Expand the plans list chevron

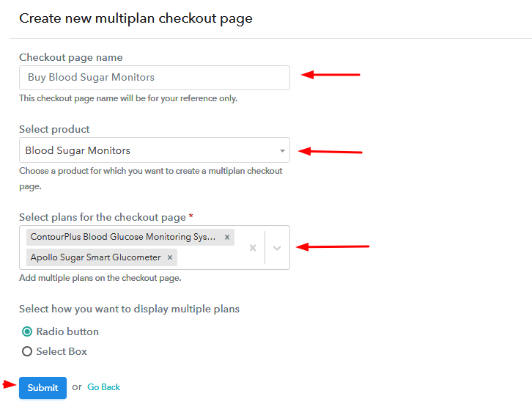pos(277,248)
